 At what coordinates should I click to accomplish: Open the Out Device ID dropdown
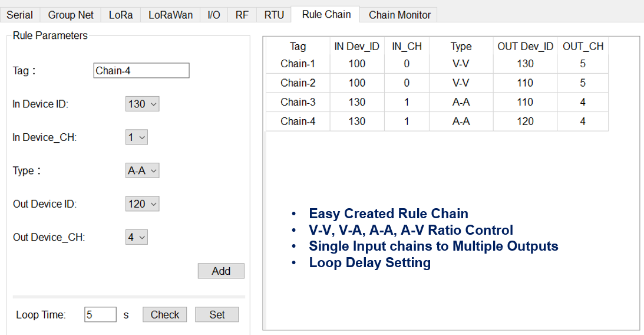click(142, 204)
